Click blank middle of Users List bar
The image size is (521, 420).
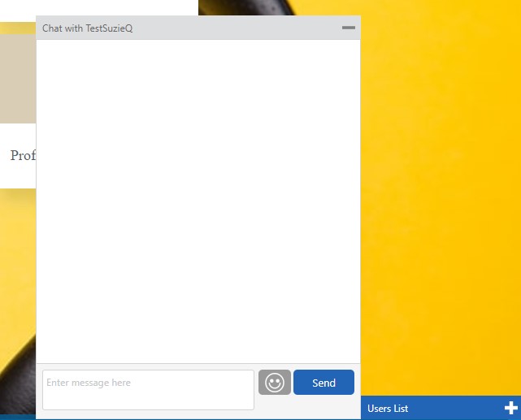455,409
